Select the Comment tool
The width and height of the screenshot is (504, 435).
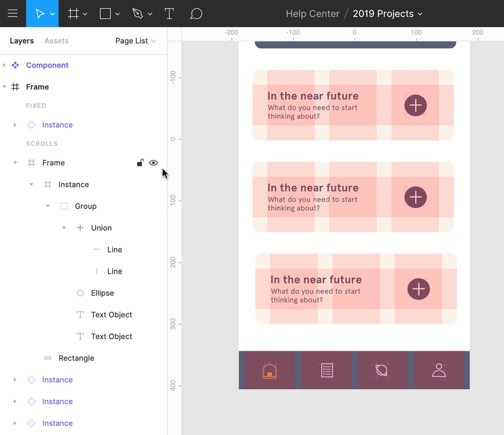point(196,14)
